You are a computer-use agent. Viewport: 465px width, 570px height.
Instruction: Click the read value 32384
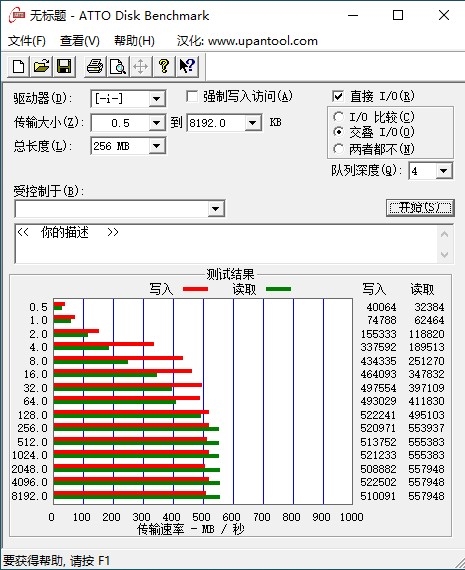click(429, 307)
